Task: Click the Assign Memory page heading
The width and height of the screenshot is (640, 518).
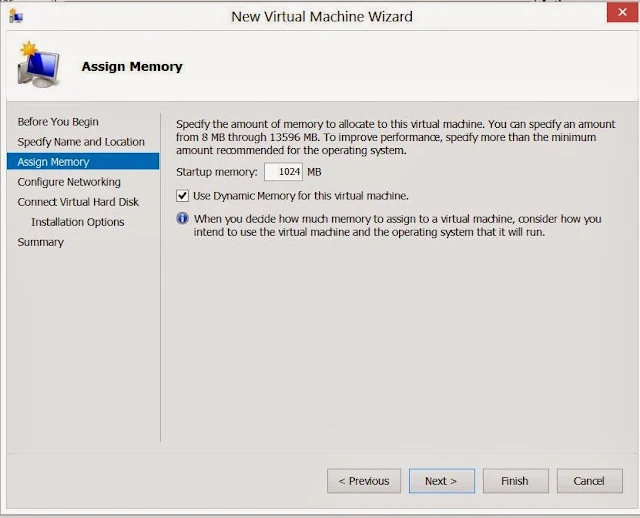Action: tap(132, 66)
